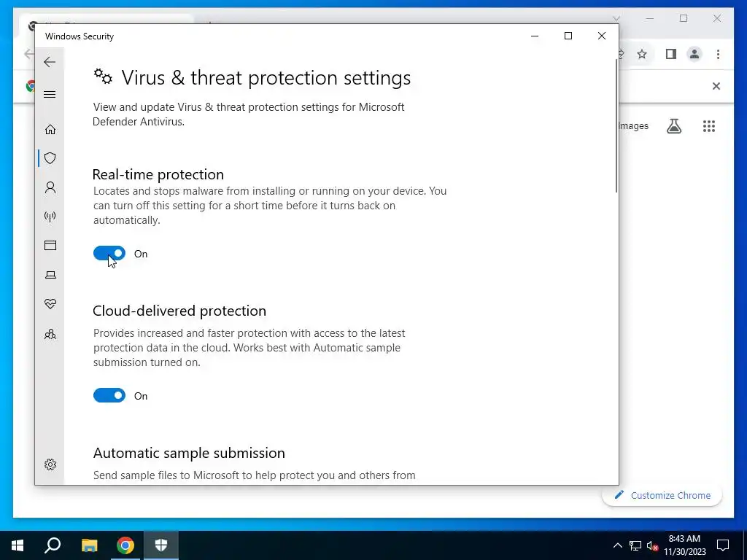Open Device performance & health heart icon
The height and width of the screenshot is (560, 747).
tap(50, 304)
